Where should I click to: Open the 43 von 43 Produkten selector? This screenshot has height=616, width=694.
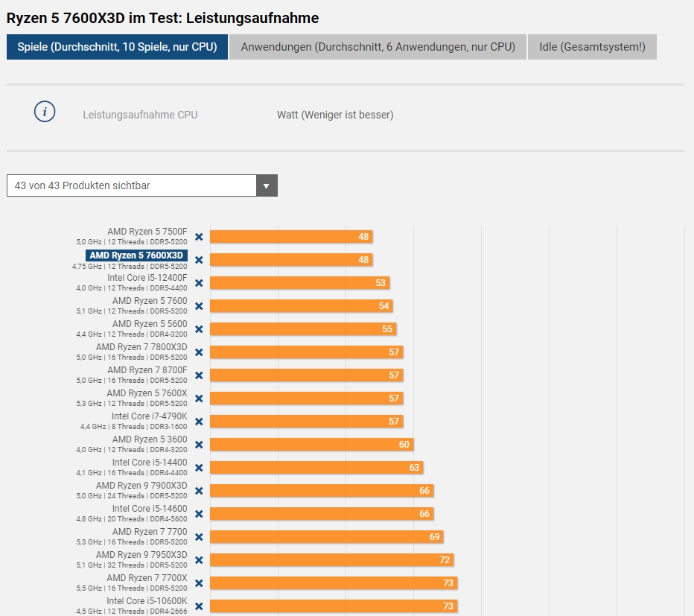coord(142,185)
